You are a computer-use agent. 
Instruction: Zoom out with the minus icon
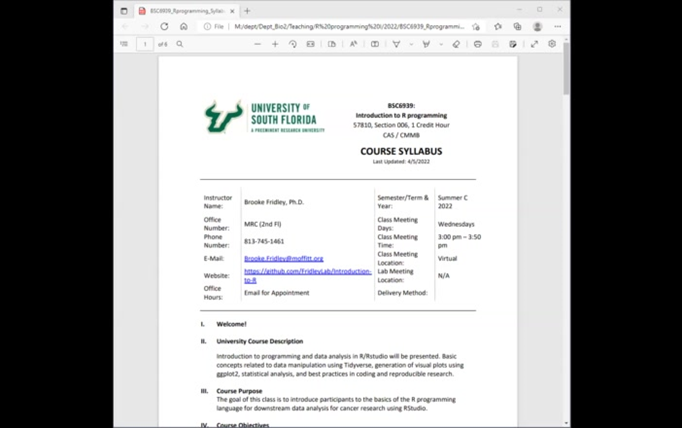(258, 44)
